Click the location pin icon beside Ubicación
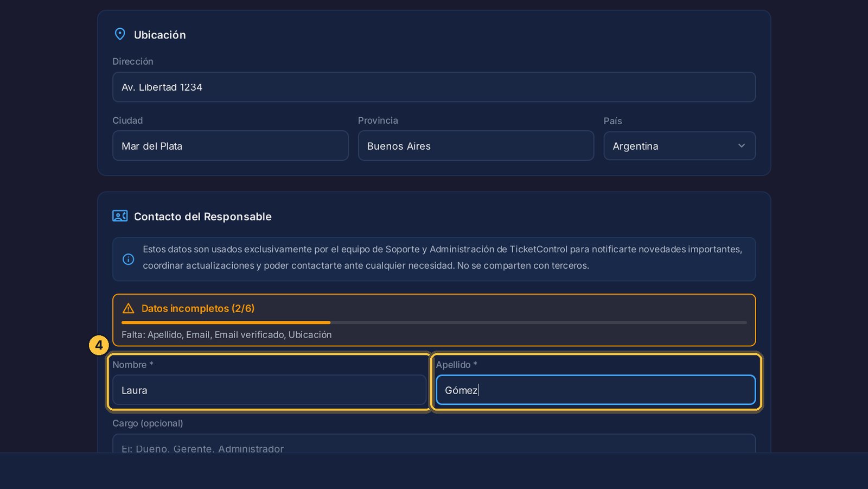868x489 pixels. point(120,34)
